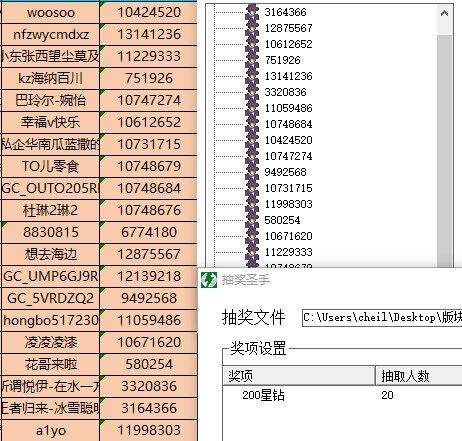462x441 pixels.
Task: Click spreadsheet cell GC_UMP6GJ9R
Action: click(50, 276)
